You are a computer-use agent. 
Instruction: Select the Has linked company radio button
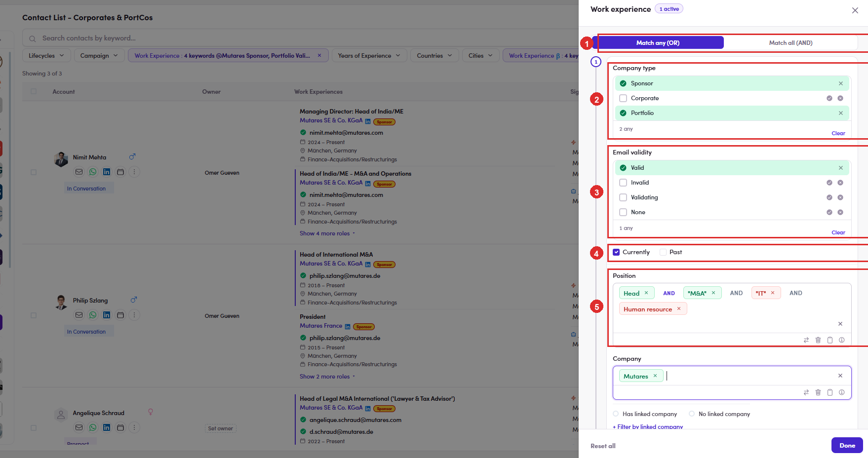(x=616, y=414)
